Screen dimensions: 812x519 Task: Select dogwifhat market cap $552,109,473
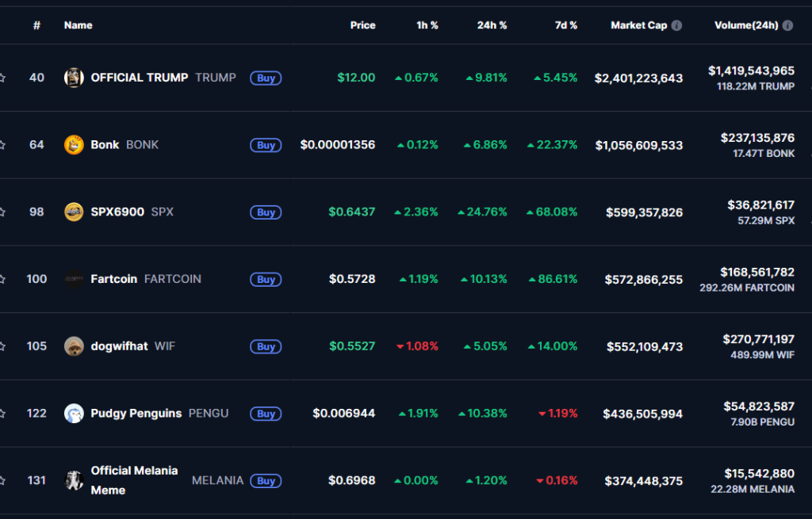(645, 347)
